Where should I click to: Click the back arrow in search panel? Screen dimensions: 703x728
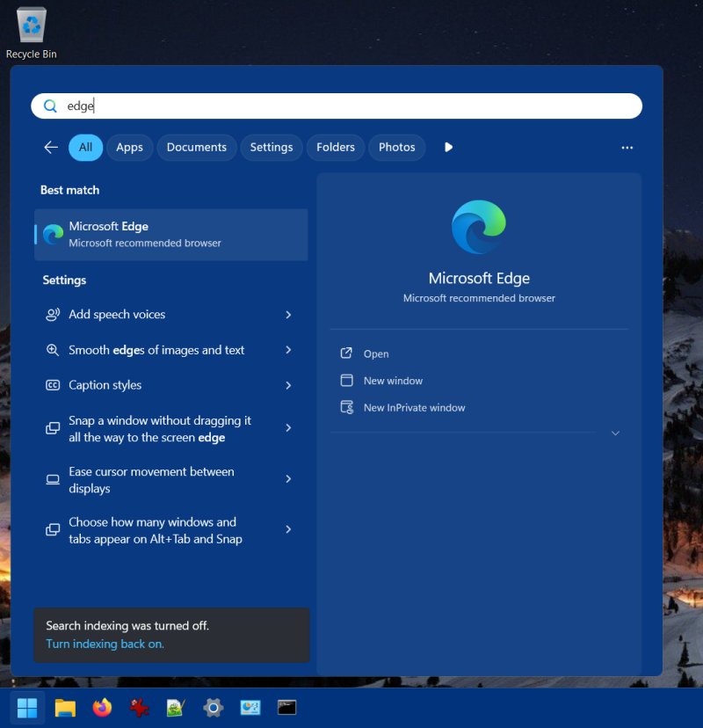coord(51,148)
